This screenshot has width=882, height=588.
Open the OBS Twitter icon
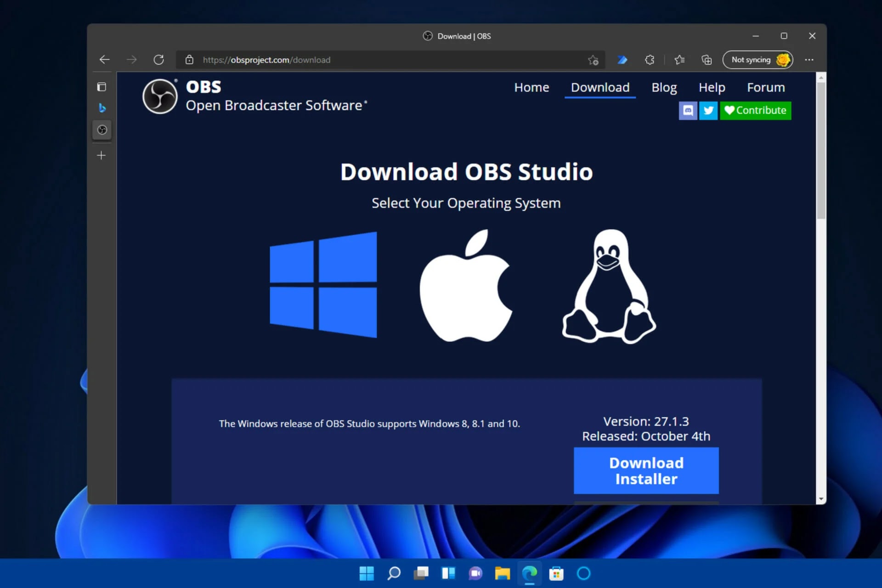click(708, 111)
